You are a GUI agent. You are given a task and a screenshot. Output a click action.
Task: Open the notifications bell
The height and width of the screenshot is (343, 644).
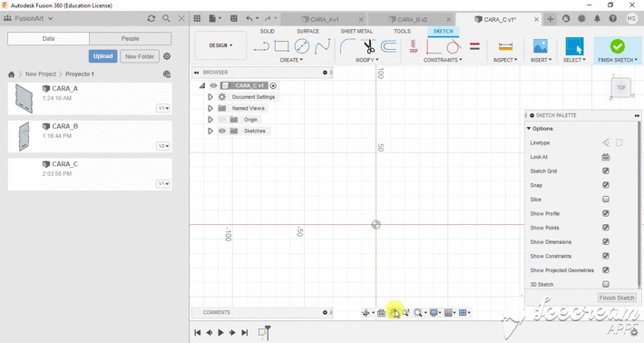tap(597, 18)
